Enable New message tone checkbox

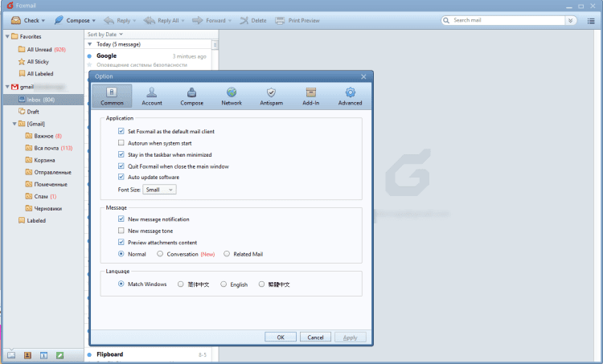(121, 231)
